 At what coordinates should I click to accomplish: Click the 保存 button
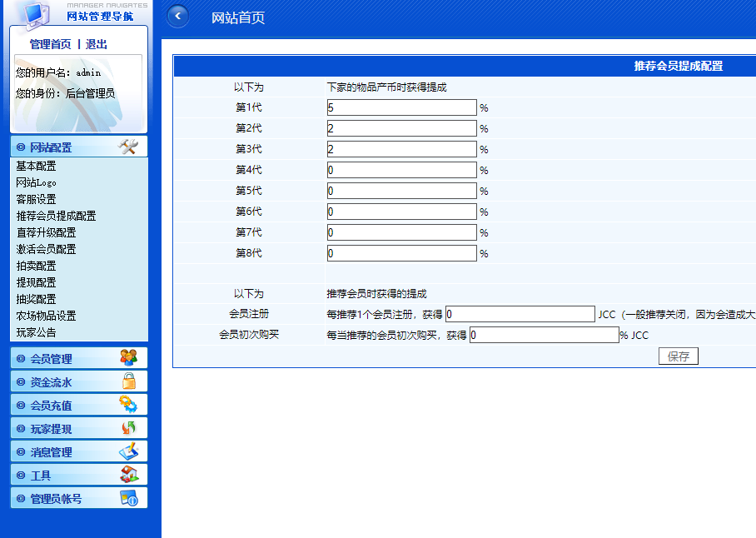coord(678,356)
